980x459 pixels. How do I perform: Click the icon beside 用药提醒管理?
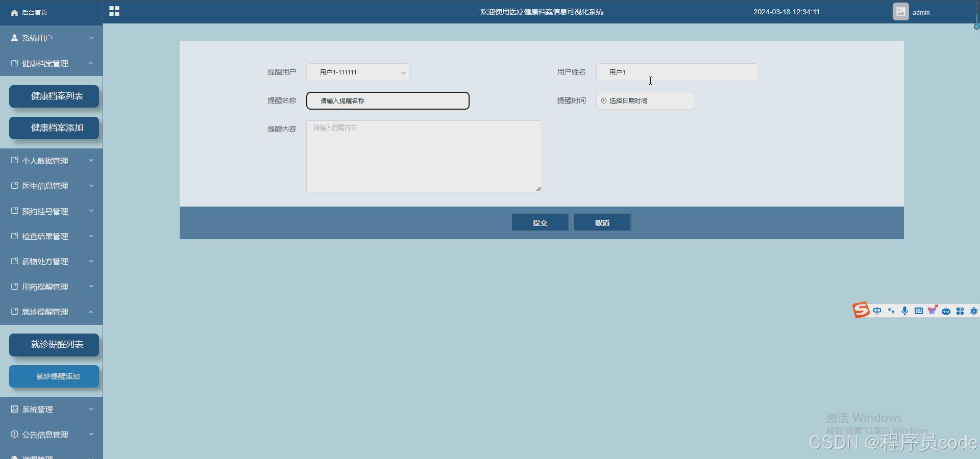(x=14, y=287)
